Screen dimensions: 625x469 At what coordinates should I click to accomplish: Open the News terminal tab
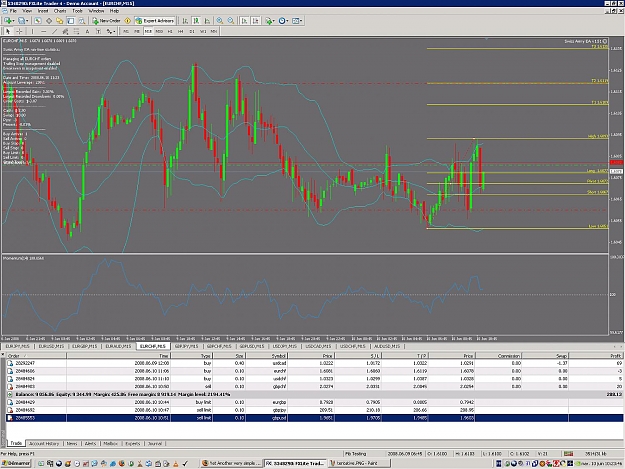pyautogui.click(x=72, y=443)
